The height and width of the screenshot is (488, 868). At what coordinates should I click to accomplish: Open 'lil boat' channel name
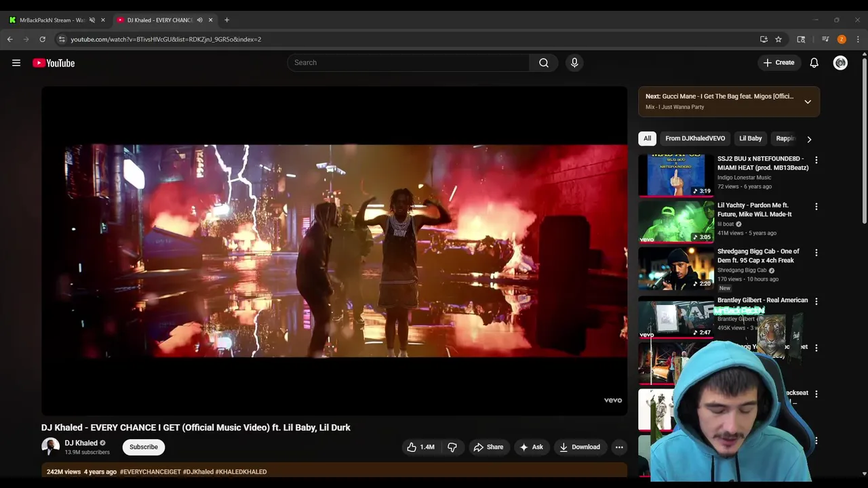[726, 224]
